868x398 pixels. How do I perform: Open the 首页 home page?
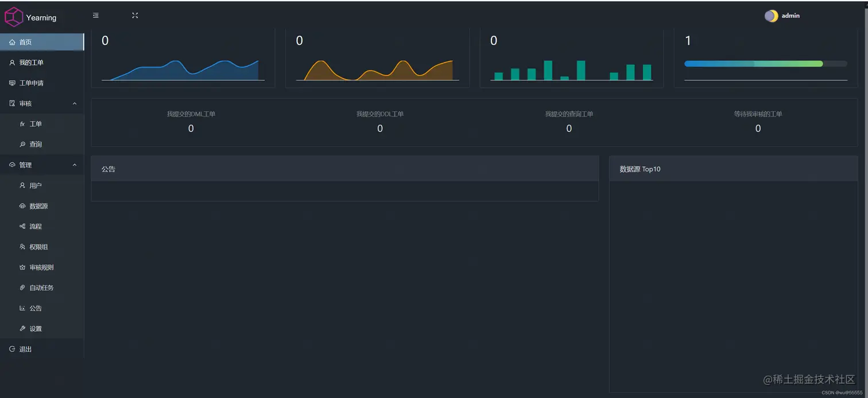42,42
